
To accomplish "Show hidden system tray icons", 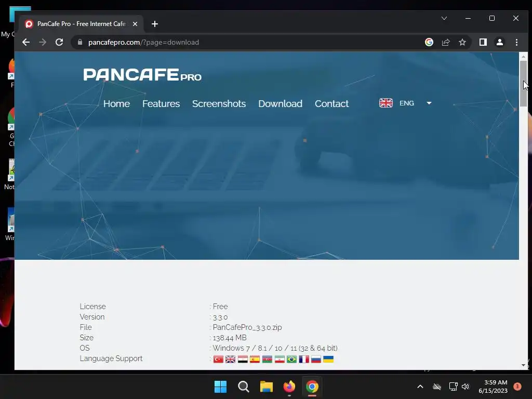I will [420, 387].
